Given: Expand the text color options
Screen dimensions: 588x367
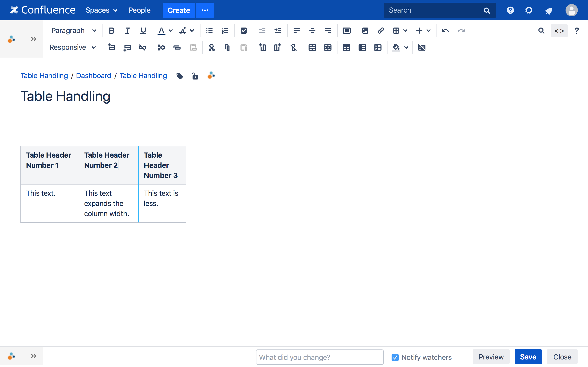Looking at the screenshot, I should [x=171, y=31].
